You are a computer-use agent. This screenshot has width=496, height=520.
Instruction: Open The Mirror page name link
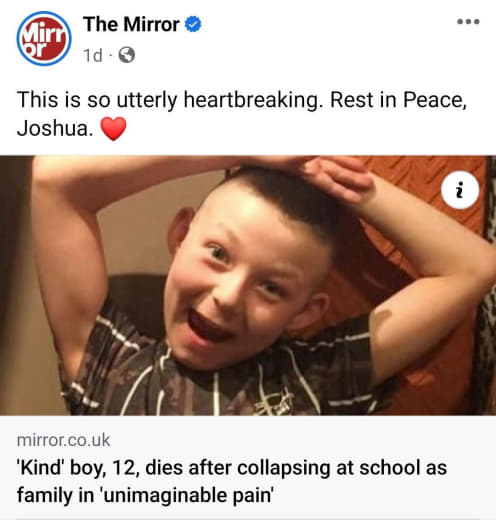(x=131, y=24)
